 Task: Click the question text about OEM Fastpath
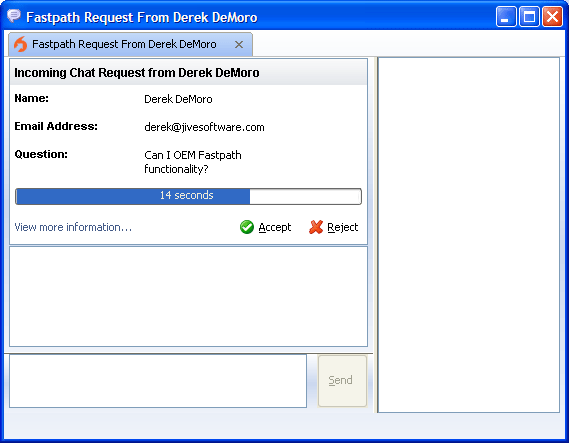193,162
